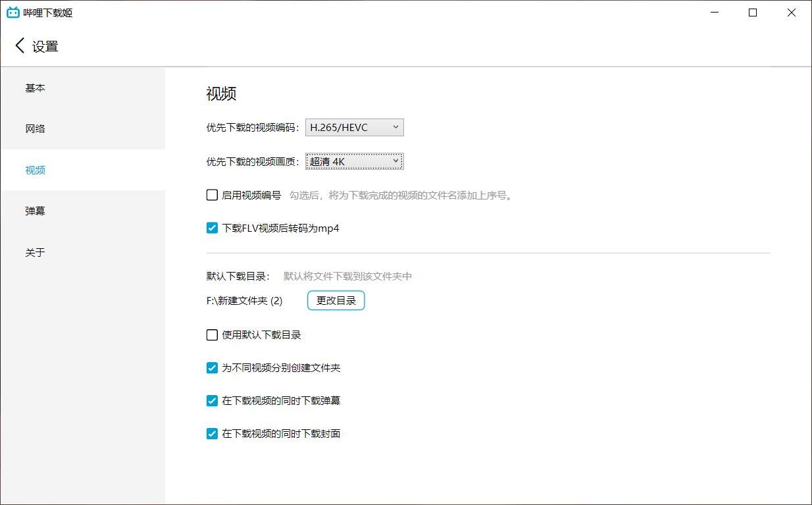Enable the 启用视频编号 checkbox
The image size is (812, 505).
212,195
